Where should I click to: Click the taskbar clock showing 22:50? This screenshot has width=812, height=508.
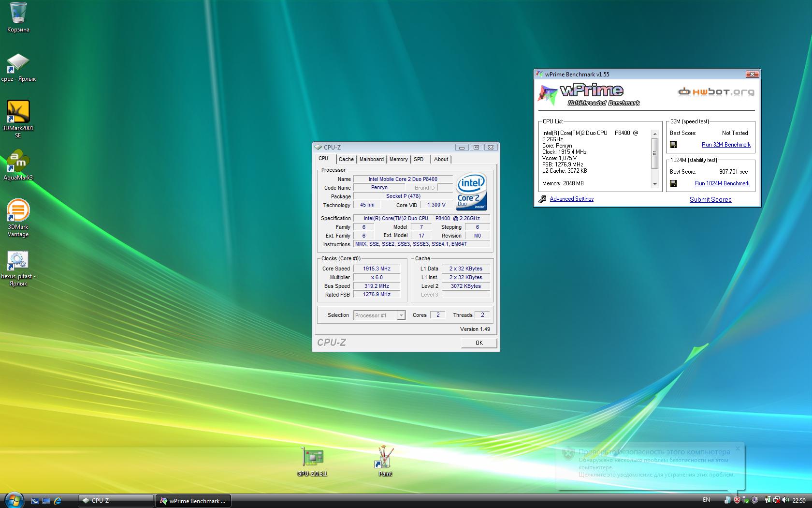(799, 500)
